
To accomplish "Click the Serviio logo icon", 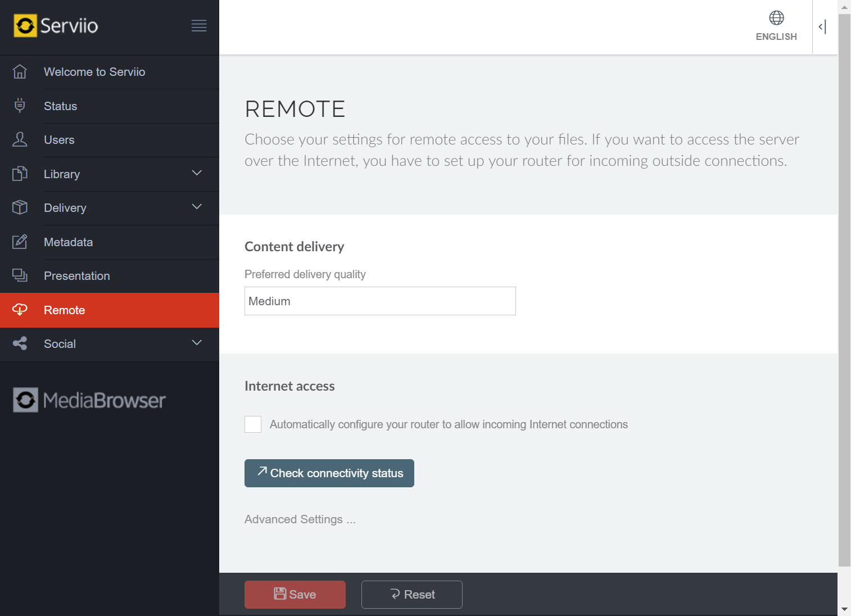I will pyautogui.click(x=25, y=26).
